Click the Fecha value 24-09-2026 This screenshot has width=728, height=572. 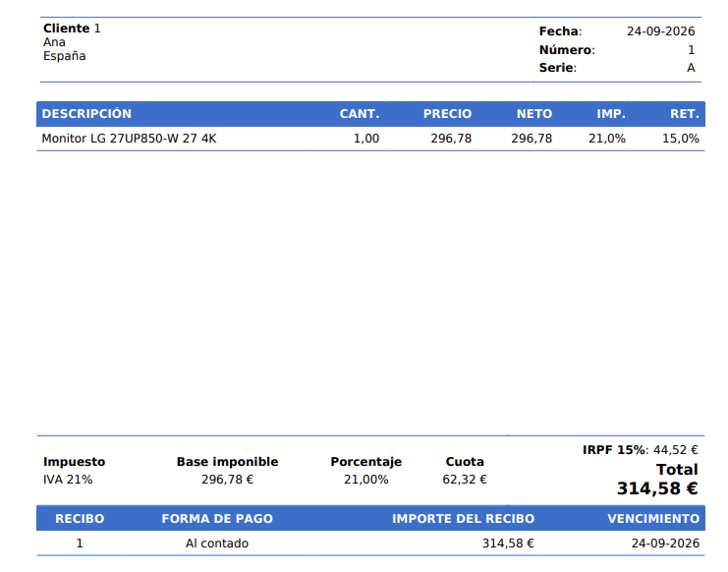click(x=660, y=31)
